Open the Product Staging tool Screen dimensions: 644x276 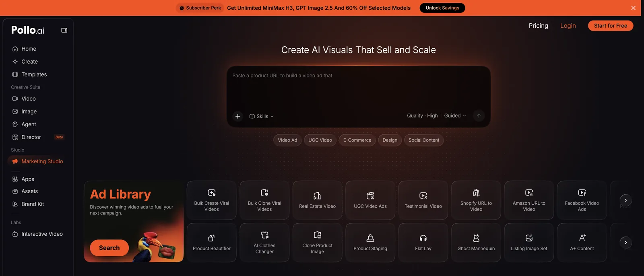[x=370, y=243]
